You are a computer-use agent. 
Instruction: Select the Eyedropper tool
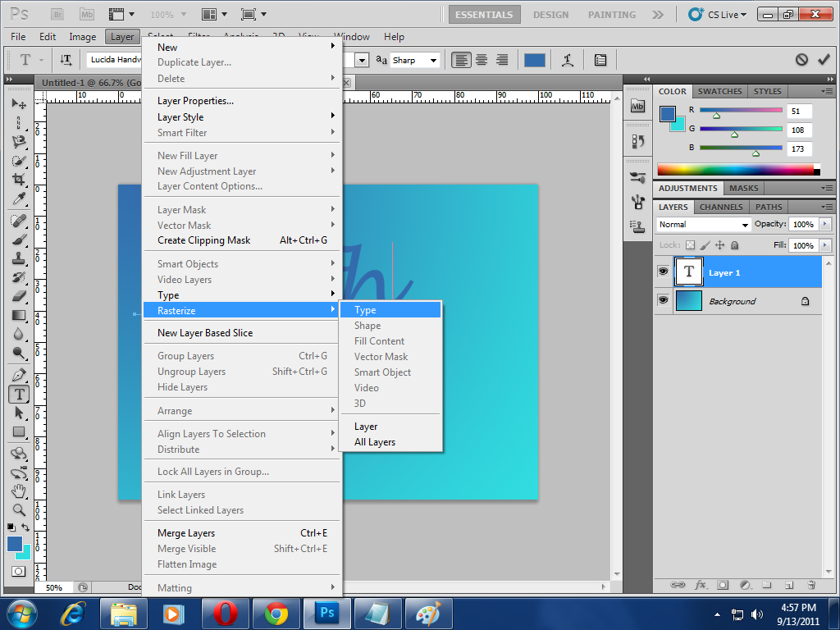pyautogui.click(x=20, y=199)
